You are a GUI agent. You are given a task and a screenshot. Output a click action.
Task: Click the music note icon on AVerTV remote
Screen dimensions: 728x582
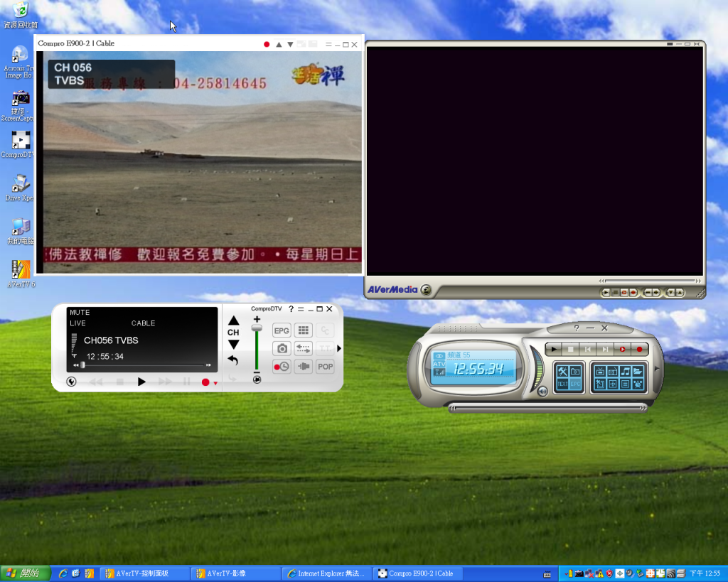626,371
